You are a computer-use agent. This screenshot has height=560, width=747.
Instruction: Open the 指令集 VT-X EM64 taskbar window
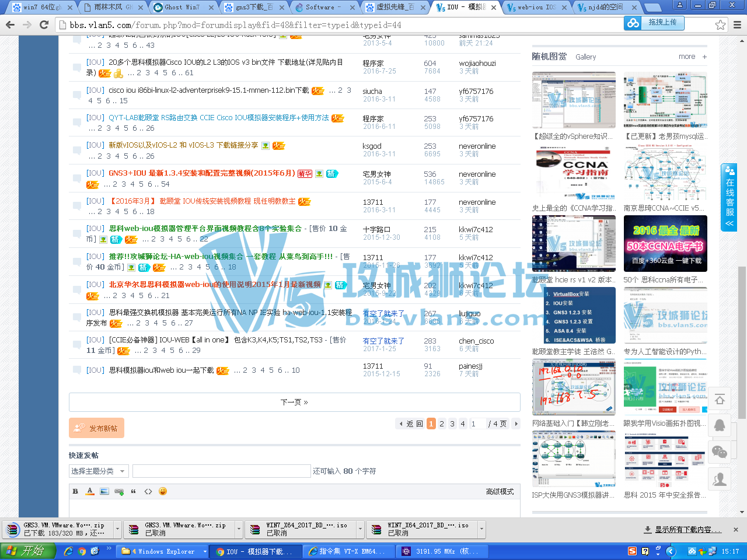349,551
